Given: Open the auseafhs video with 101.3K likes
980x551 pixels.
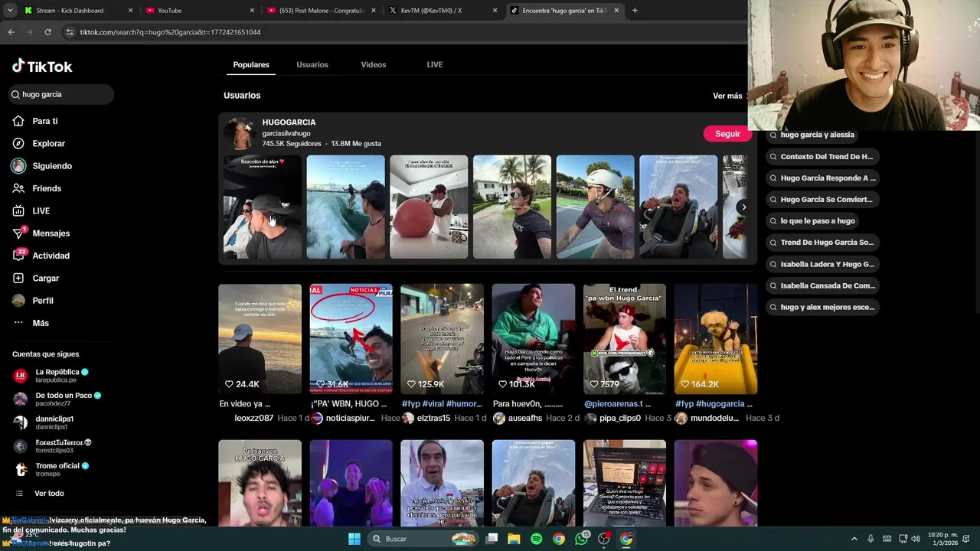Looking at the screenshot, I should [x=533, y=339].
